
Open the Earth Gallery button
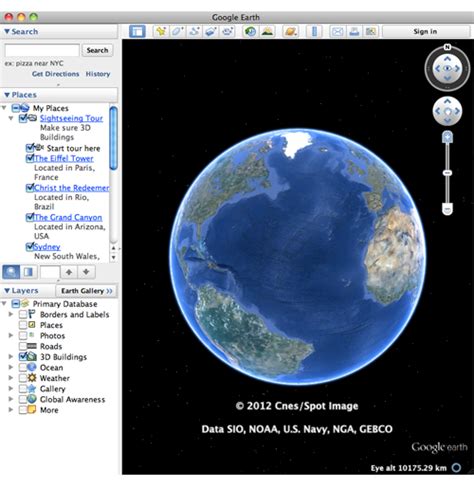[x=87, y=291]
